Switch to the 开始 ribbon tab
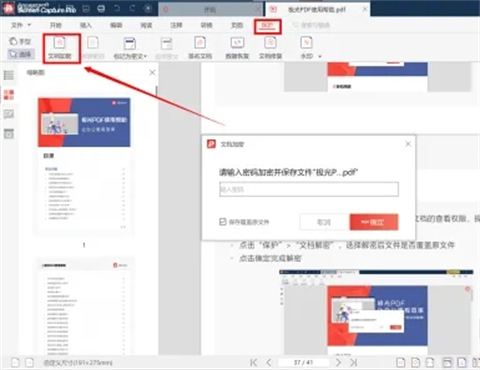Image resolution: width=480 pixels, height=370 pixels. pos(56,25)
